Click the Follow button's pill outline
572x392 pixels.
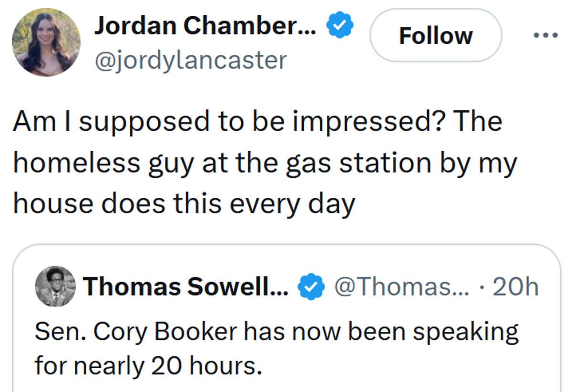coord(436,34)
